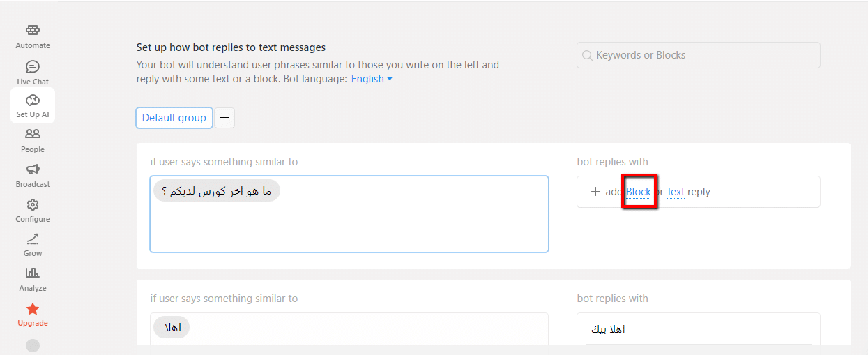Open Configure gear settings
The width and height of the screenshot is (868, 355).
coord(33,204)
